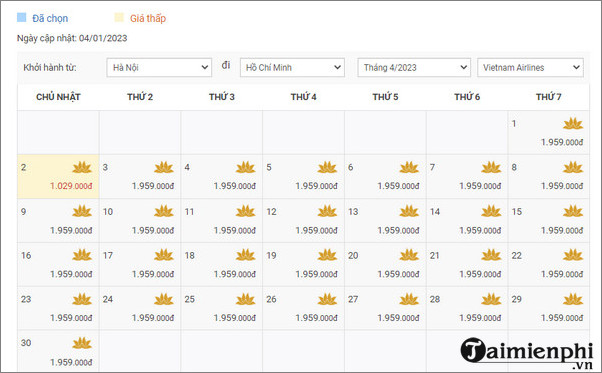Click the lotus icon on day 21
Screen dimensions: 602x373
[x=491, y=255]
